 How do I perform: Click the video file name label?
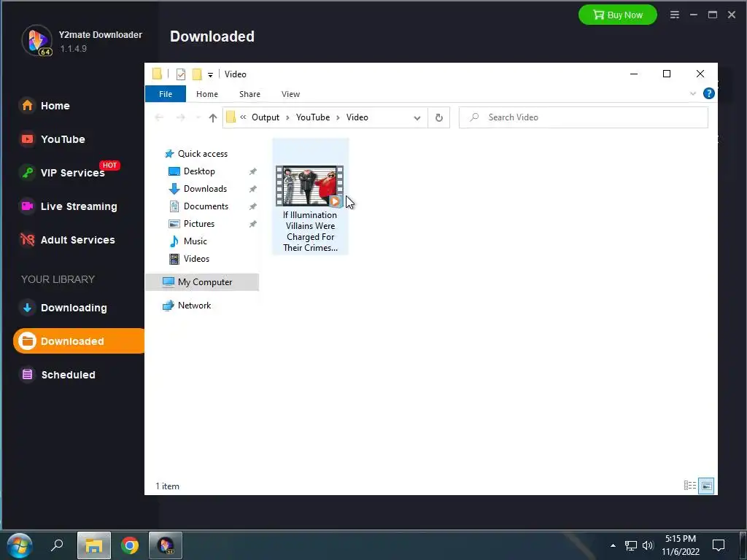click(310, 231)
